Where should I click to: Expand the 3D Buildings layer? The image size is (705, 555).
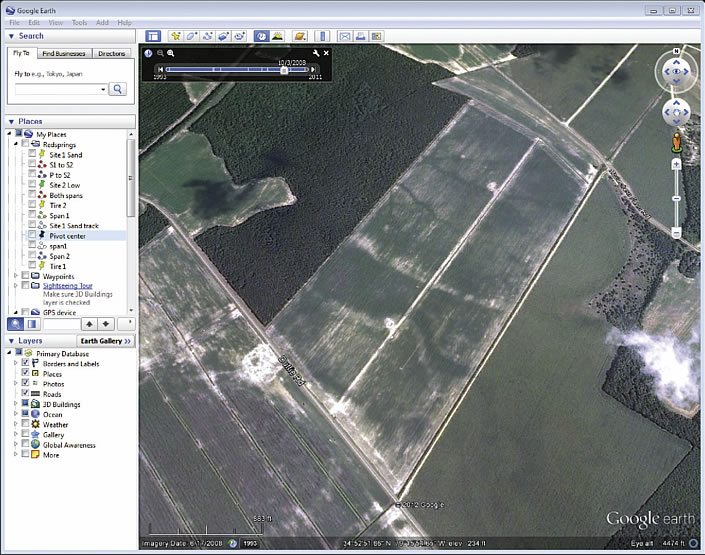15,404
